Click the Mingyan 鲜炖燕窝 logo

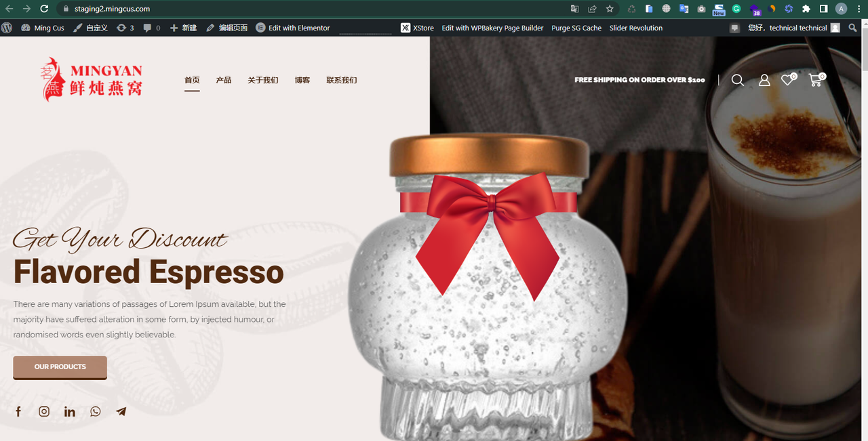91,80
